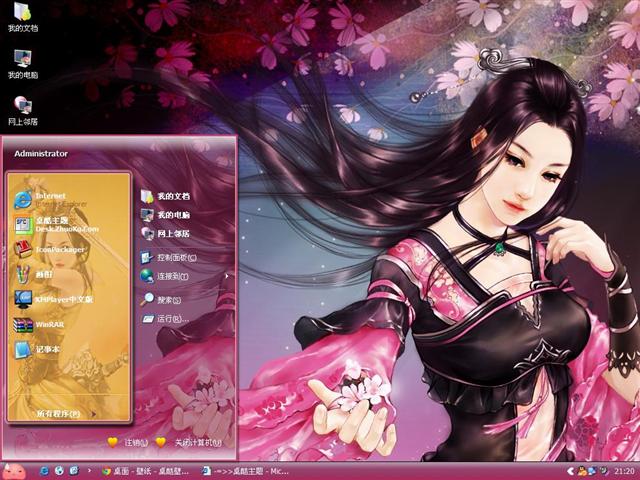The height and width of the screenshot is (480, 640).
Task: Click the Start button on the taskbar
Action: click(15, 471)
